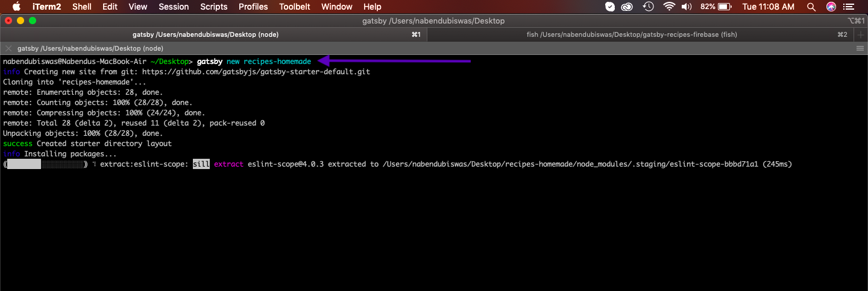Click the 'remote: Compressing objects' line

pyautogui.click(x=104, y=113)
